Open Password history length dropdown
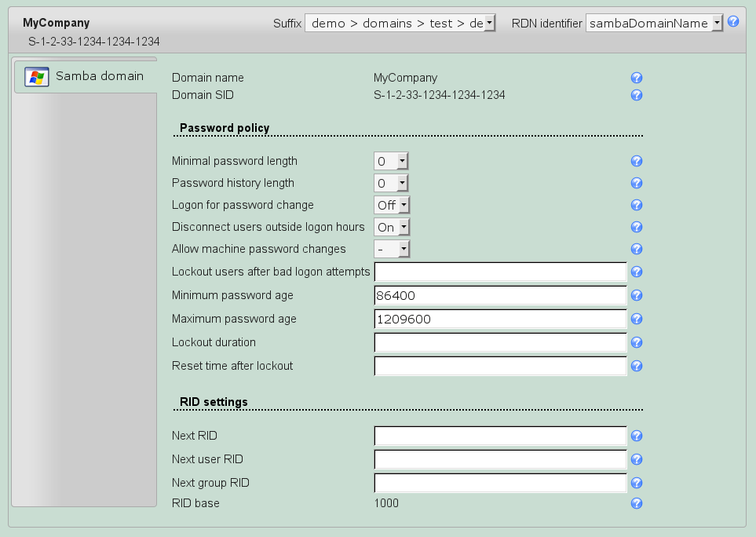756x537 pixels. tap(391, 184)
